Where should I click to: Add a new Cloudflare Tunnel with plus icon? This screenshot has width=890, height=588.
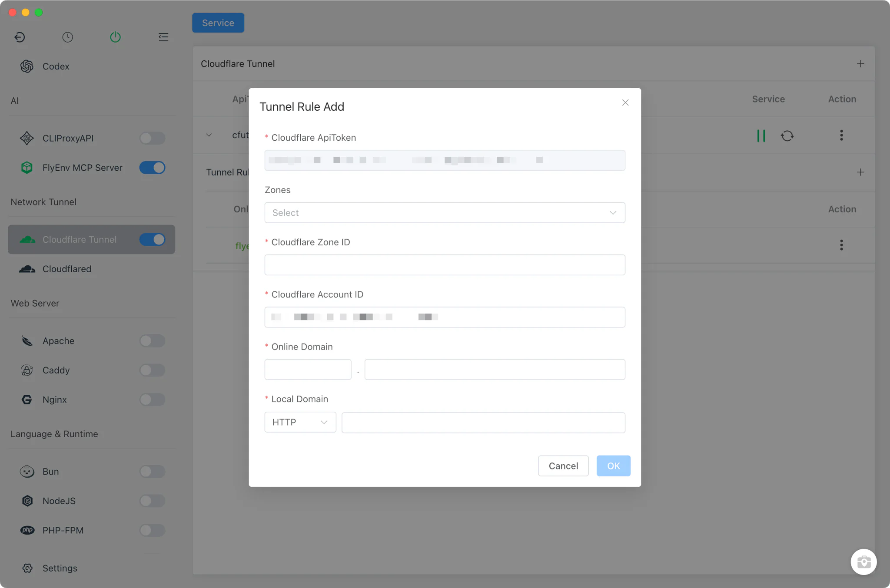click(x=860, y=64)
